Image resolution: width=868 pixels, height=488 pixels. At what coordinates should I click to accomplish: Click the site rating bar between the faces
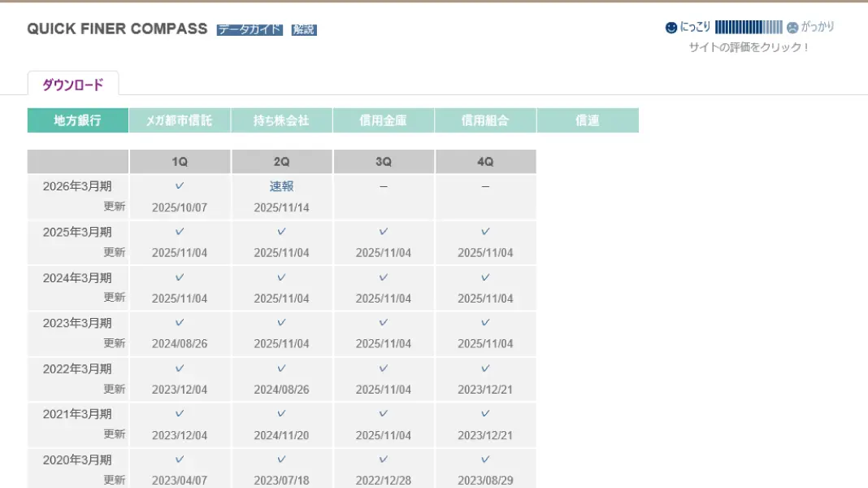749,27
